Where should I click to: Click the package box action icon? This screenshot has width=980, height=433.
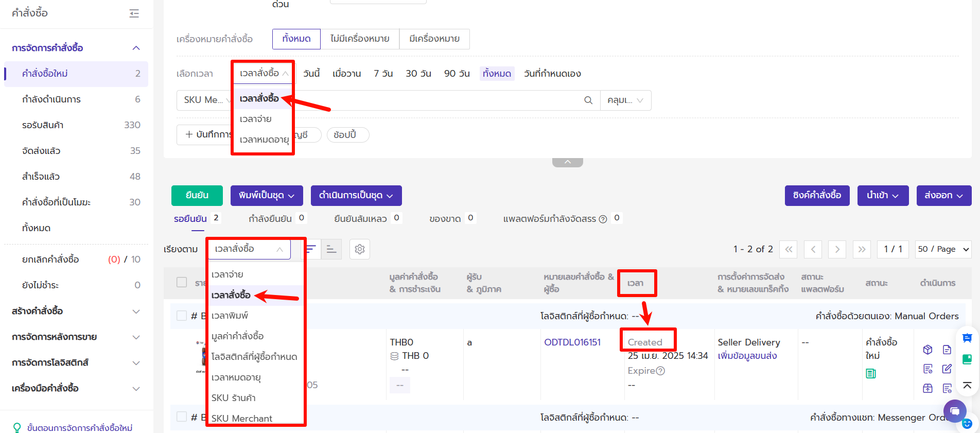(927, 350)
